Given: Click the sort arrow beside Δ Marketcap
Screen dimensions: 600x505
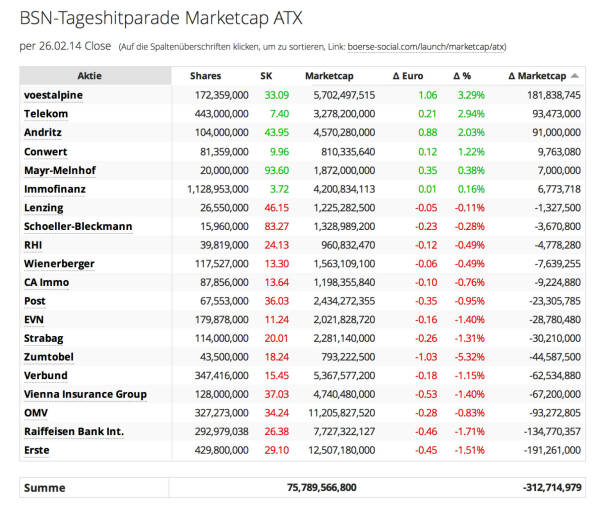Looking at the screenshot, I should tap(574, 76).
